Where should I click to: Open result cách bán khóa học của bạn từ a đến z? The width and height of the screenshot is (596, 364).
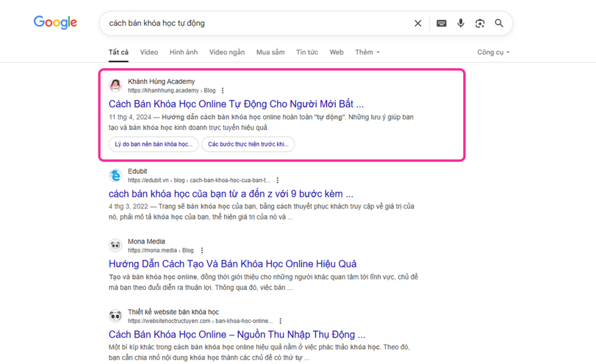(x=230, y=194)
